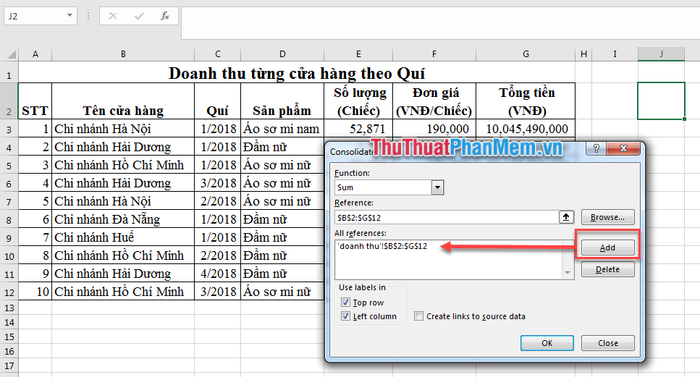Click cell with value 10,045,490,000
700x377 pixels.
[526, 129]
